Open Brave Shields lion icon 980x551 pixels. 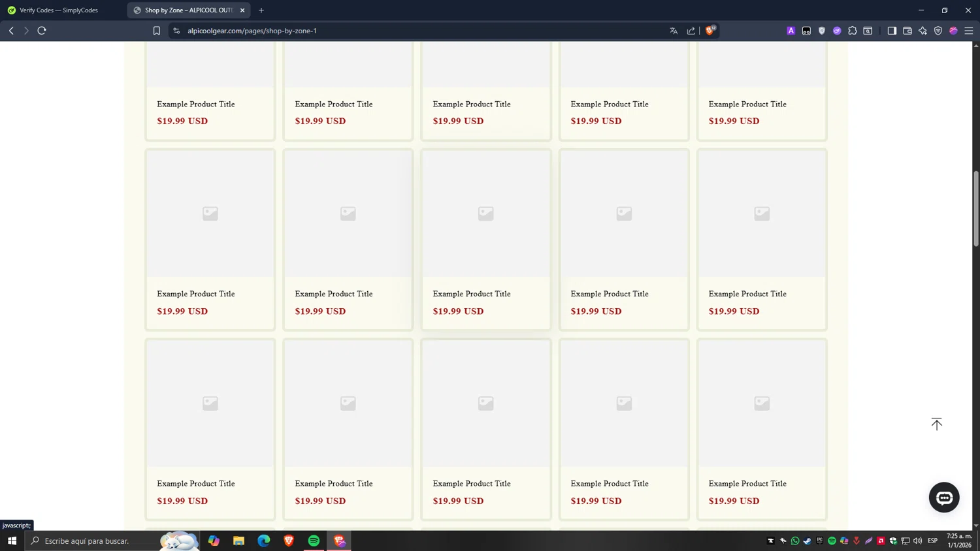(710, 30)
